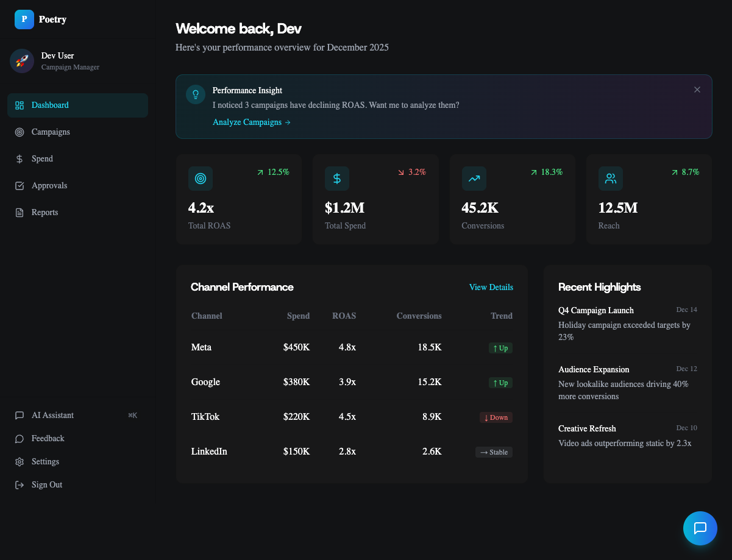Click the Sign Out icon
This screenshot has height=560, width=732.
[x=19, y=484]
